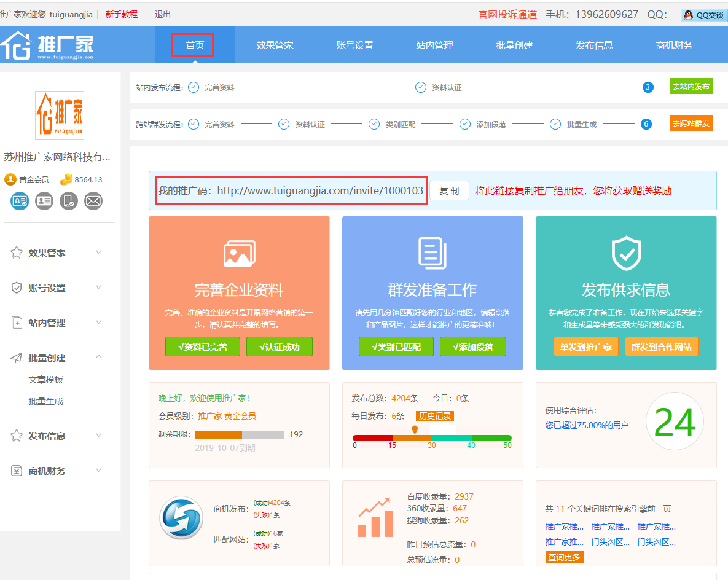
Task: Open the 历史记录 history button
Action: tap(434, 416)
